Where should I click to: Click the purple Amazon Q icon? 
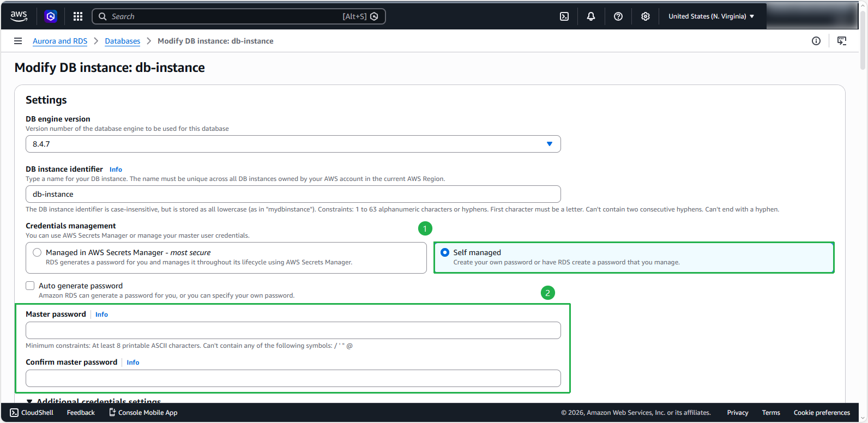[x=51, y=16]
